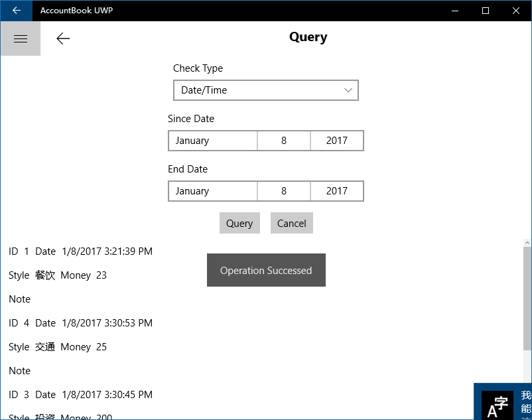Click the Note label under record ID 4

click(x=19, y=371)
